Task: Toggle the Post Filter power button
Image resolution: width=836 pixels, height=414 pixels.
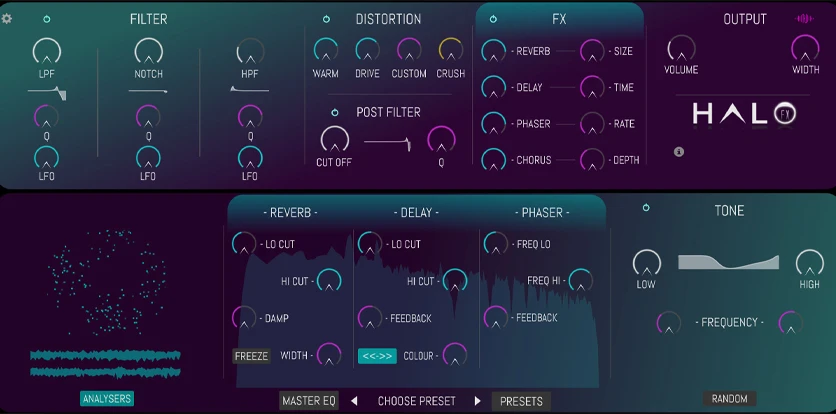Action: [335, 113]
